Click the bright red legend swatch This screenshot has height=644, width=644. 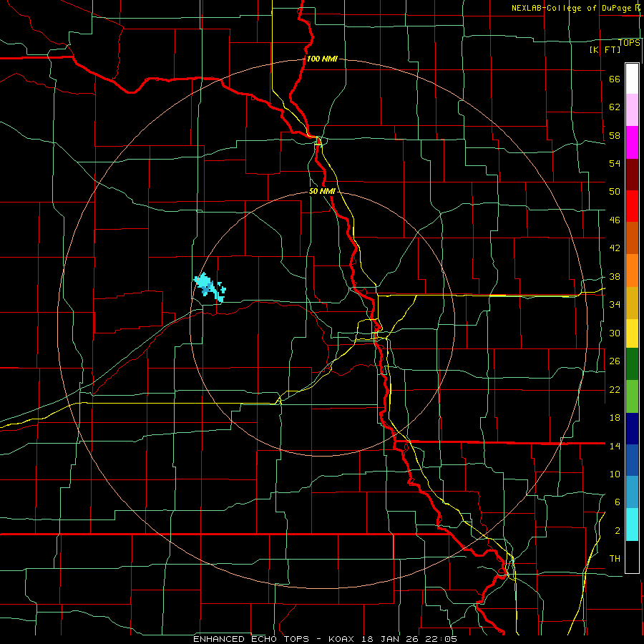[x=632, y=206]
